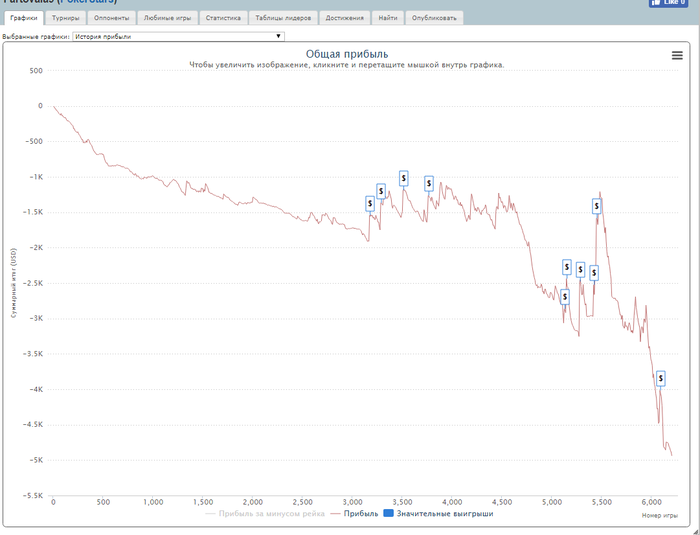Switch to the Графики tab
700x535 pixels.
pyautogui.click(x=24, y=18)
